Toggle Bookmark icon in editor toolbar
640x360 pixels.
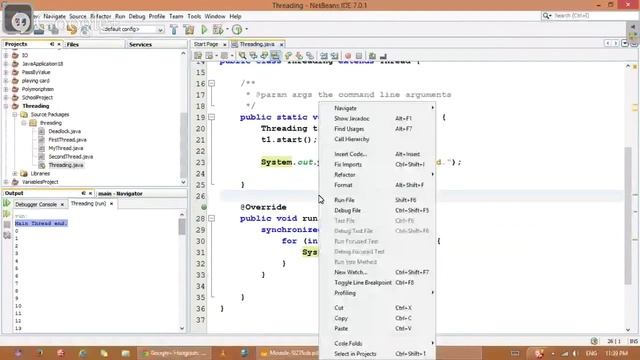310,56
